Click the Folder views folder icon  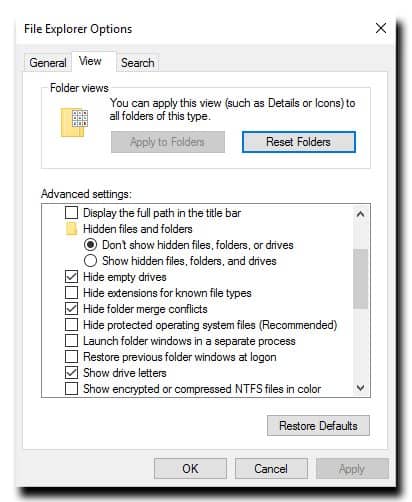coord(74,122)
